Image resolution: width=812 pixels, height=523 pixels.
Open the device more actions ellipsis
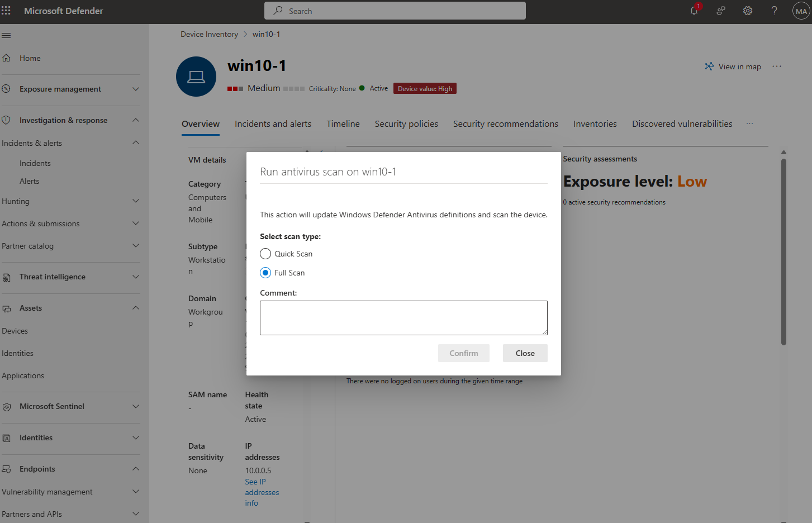(777, 66)
